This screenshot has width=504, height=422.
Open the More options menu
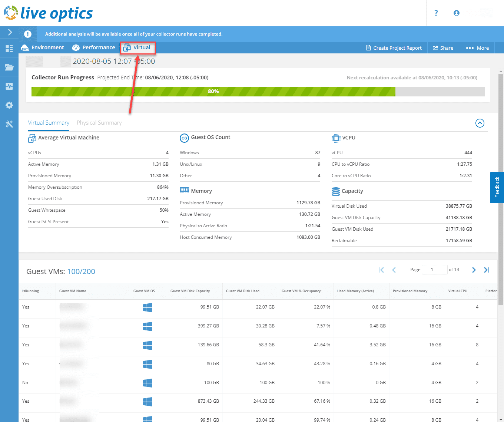click(x=477, y=48)
